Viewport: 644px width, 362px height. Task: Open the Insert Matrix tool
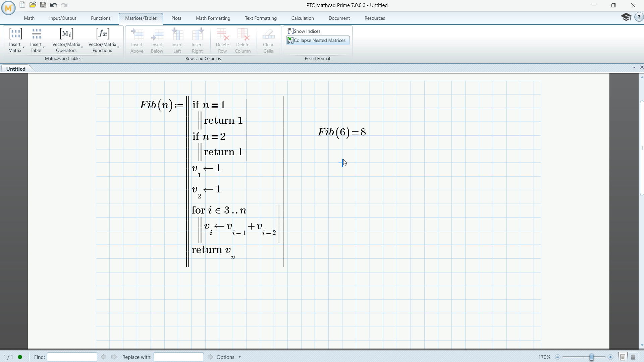click(15, 40)
